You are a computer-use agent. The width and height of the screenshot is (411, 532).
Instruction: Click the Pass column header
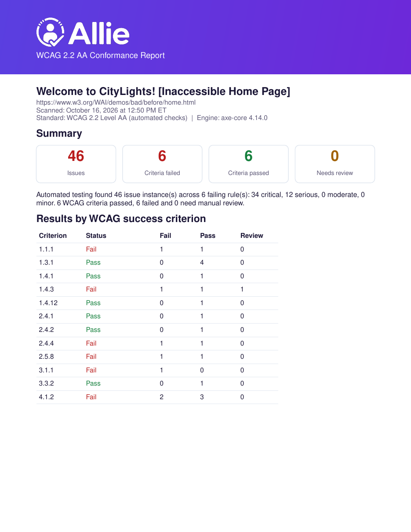click(x=207, y=236)
